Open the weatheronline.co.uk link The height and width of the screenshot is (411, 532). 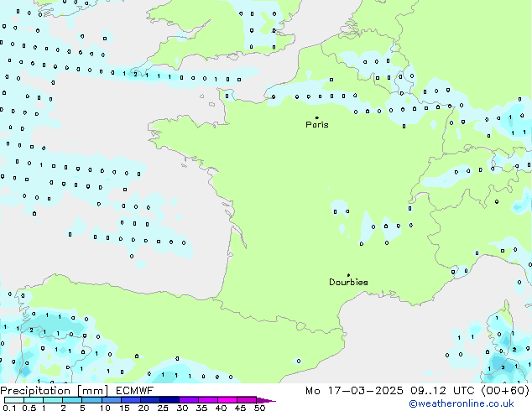point(462,403)
